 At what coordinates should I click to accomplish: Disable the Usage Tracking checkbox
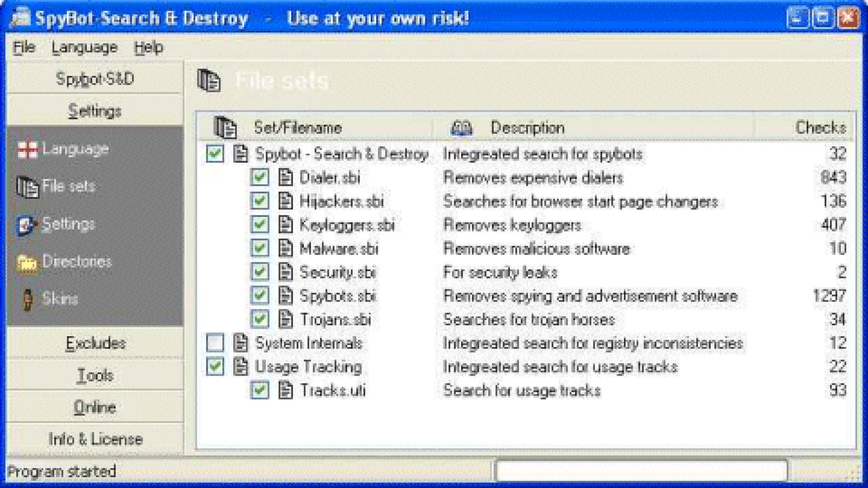(215, 367)
